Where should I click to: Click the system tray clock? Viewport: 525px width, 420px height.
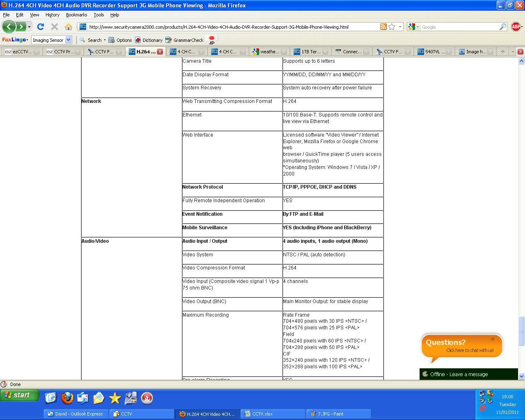click(507, 404)
